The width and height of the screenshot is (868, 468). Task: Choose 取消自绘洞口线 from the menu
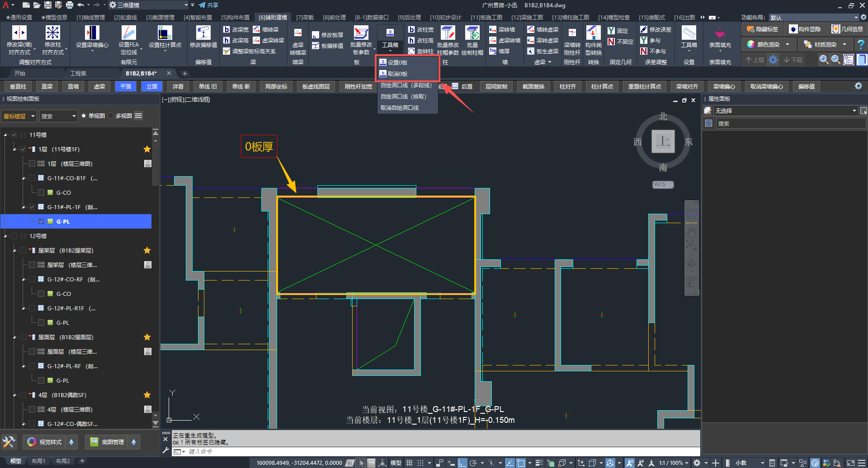[400, 108]
